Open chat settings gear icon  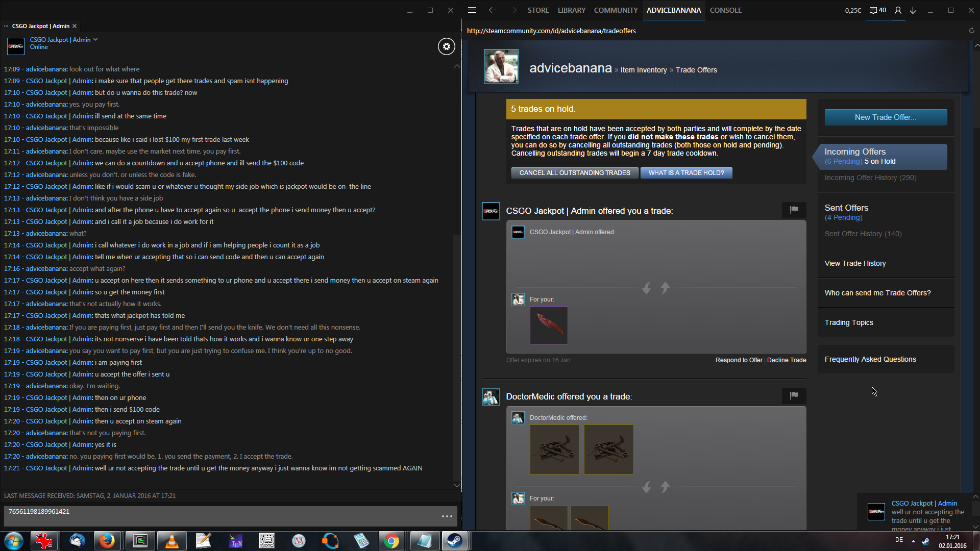[x=446, y=46]
